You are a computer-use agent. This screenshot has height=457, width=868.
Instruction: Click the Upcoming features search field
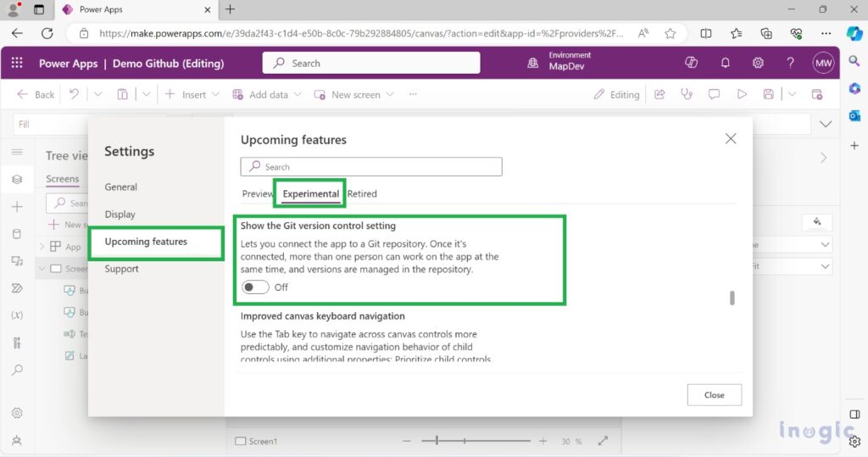coord(371,167)
